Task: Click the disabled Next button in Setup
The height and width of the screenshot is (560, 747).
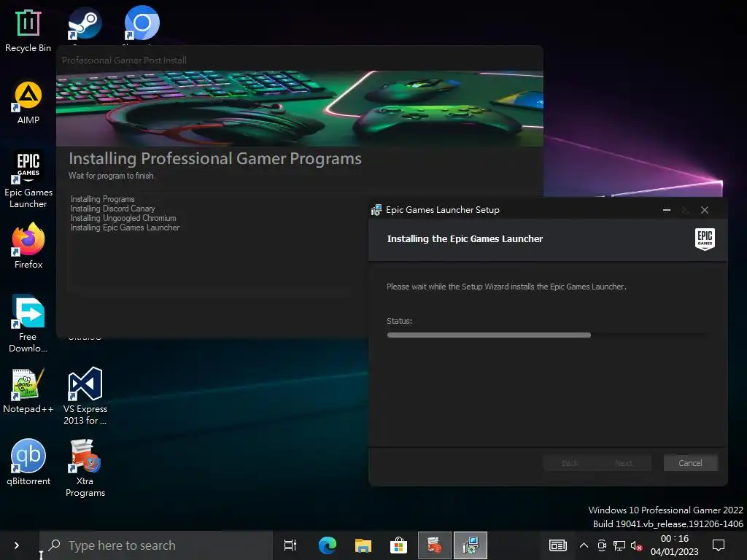Action: [624, 463]
